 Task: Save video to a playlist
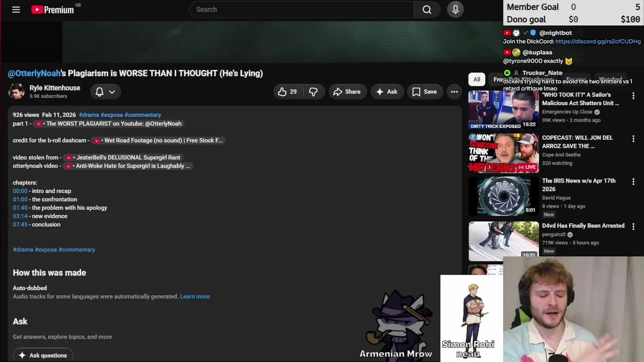click(x=424, y=92)
